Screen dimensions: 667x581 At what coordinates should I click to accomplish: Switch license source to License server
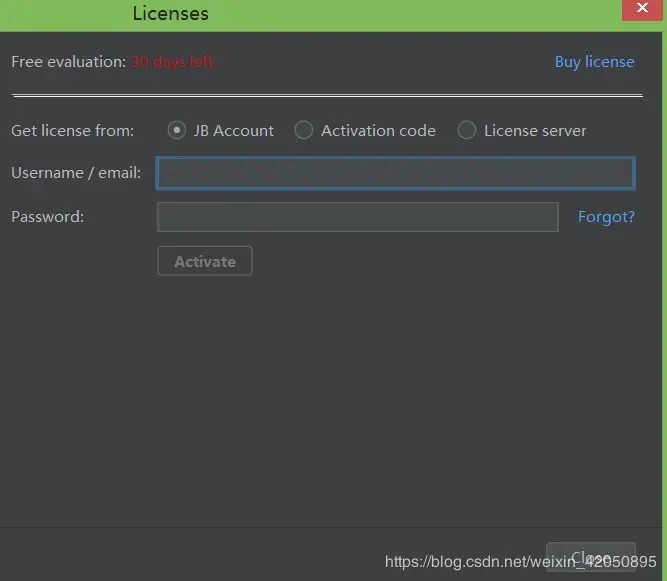point(467,130)
